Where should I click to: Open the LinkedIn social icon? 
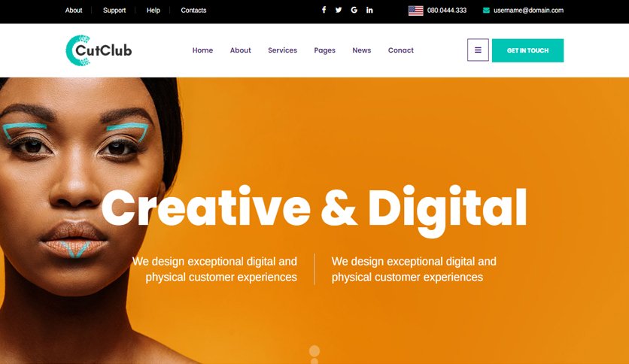(369, 10)
